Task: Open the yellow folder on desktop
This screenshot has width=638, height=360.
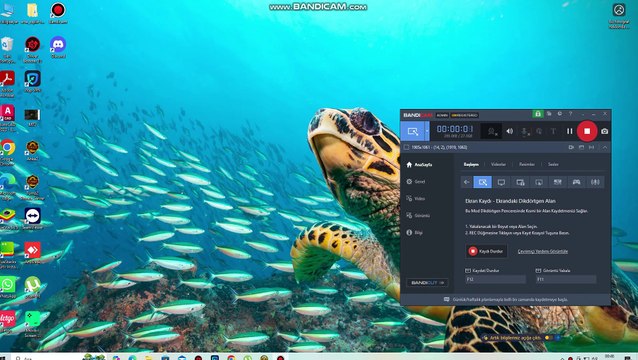Action: coord(32,13)
